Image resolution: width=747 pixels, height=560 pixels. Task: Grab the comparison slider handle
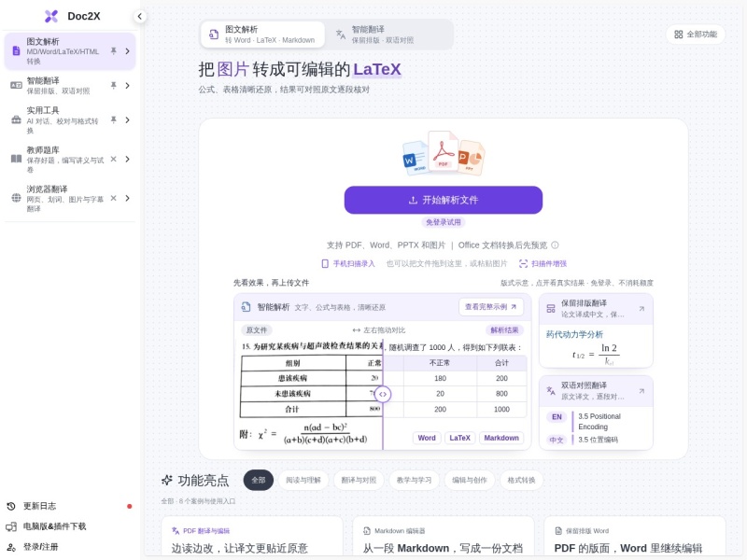[383, 394]
